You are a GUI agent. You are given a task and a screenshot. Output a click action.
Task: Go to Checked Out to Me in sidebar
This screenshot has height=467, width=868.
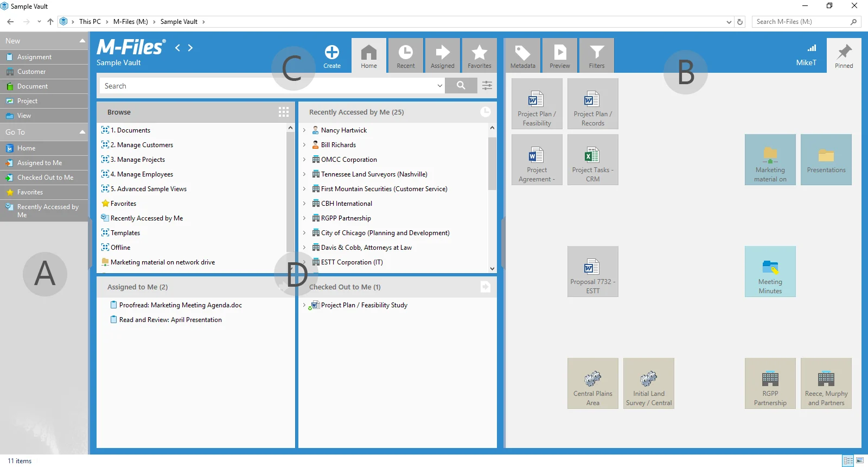click(44, 178)
